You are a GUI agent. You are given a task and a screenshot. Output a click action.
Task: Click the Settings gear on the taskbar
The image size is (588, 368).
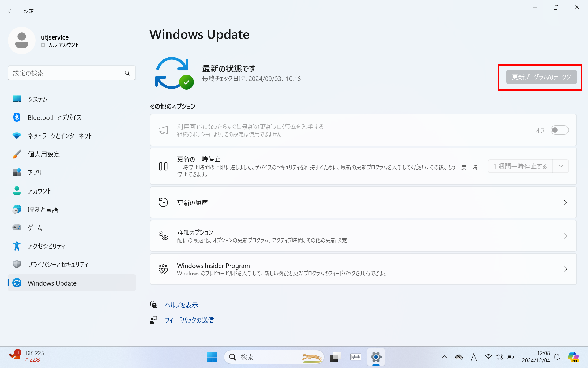[376, 357]
